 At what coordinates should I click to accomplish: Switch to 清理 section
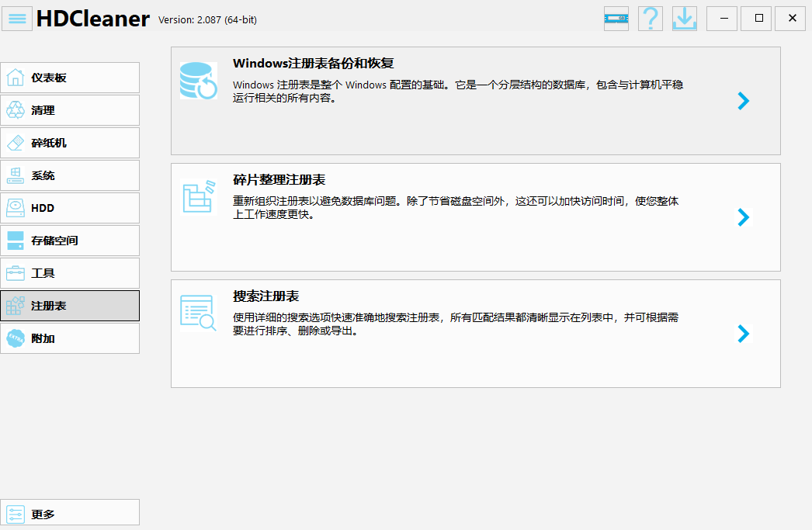[70, 110]
